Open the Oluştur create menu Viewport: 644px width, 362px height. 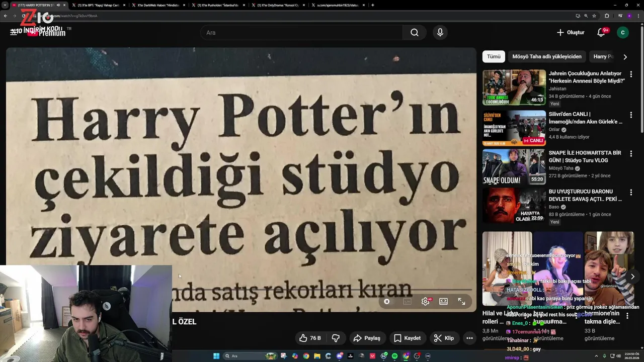tap(570, 33)
